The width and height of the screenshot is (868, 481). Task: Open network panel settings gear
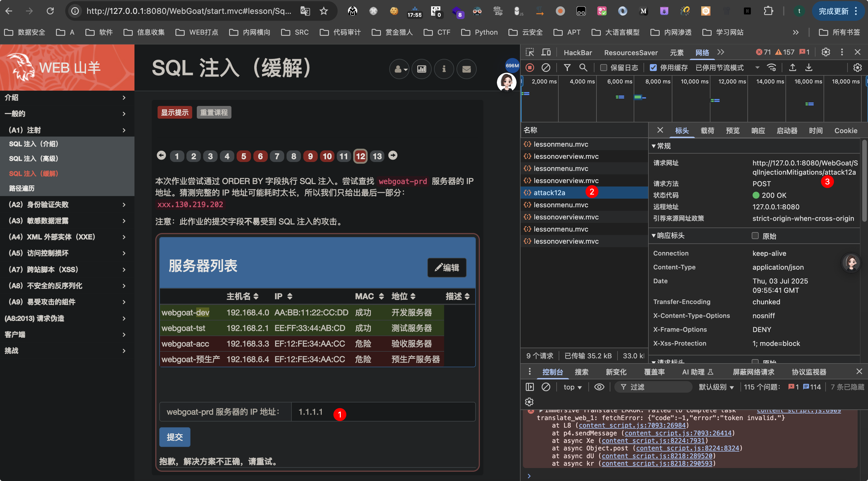coord(858,68)
